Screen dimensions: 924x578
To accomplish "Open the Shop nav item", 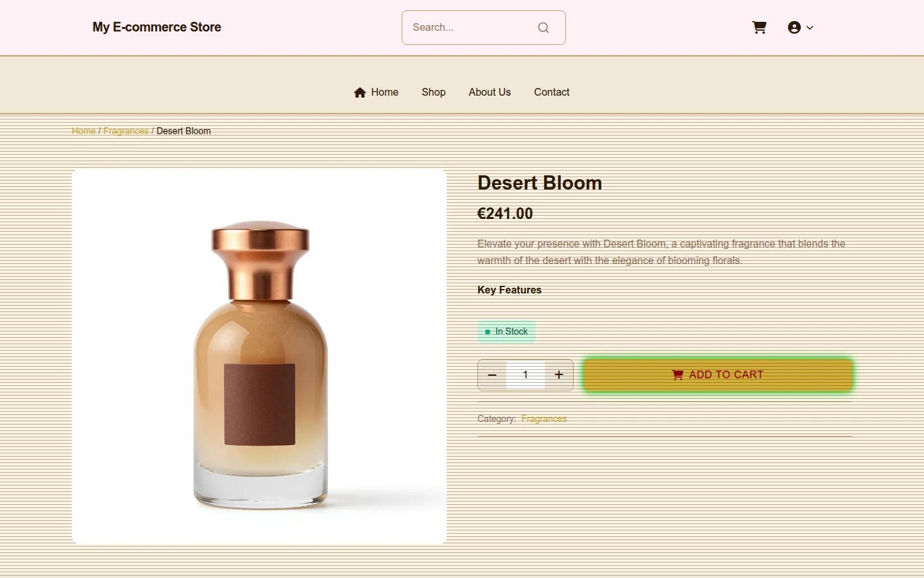I will click(434, 92).
